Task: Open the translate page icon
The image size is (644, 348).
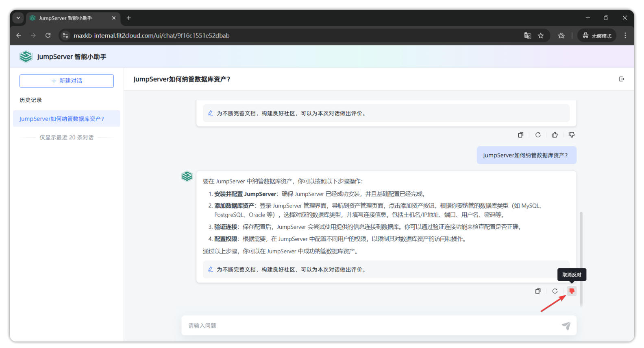Action: (527, 35)
